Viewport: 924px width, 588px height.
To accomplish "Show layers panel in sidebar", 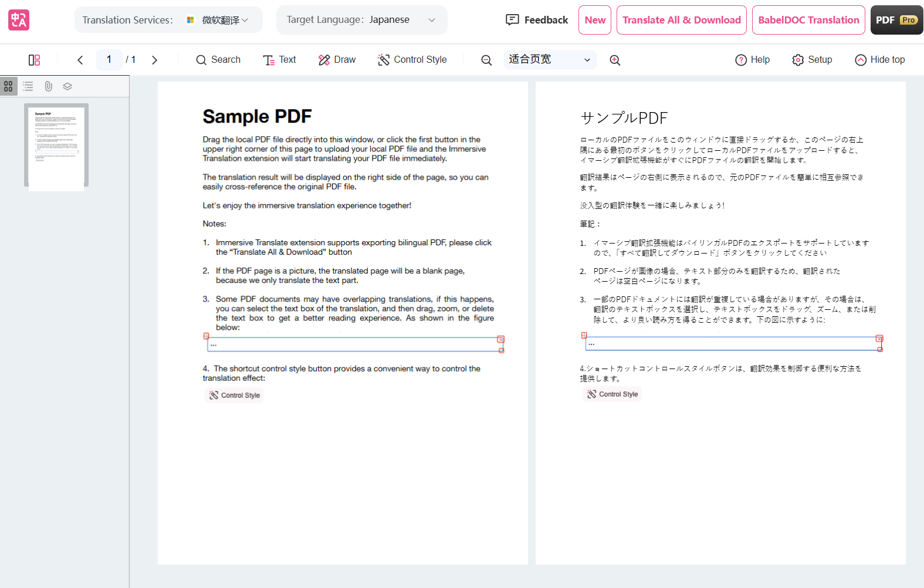I will tap(67, 86).
